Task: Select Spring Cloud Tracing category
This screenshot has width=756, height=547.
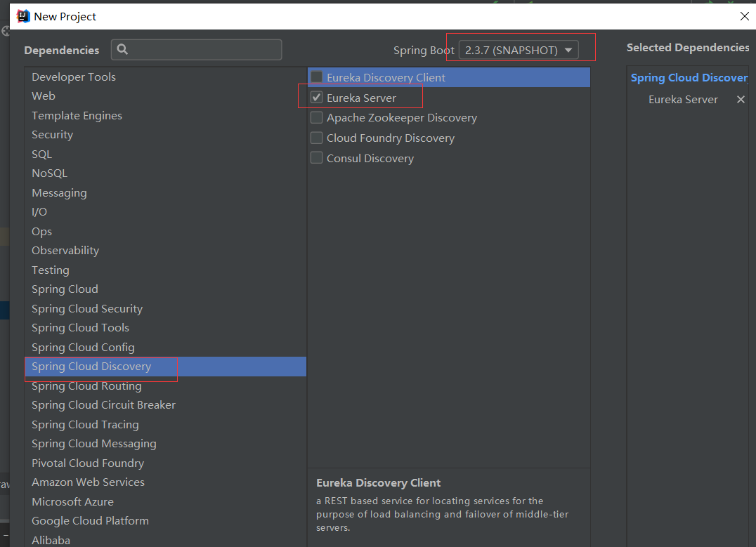Action: point(165,425)
